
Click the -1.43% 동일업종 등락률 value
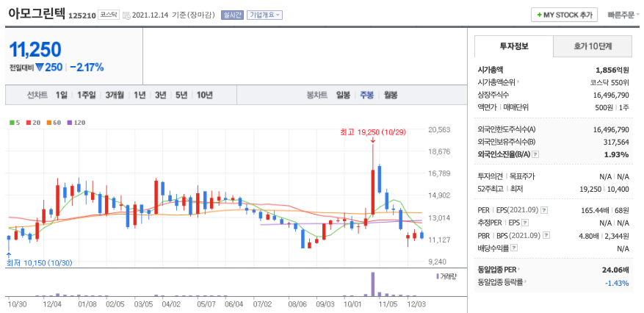tap(617, 283)
